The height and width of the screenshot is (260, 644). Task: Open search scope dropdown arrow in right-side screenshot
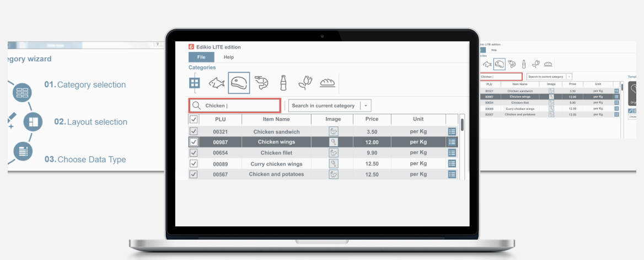coord(569,77)
